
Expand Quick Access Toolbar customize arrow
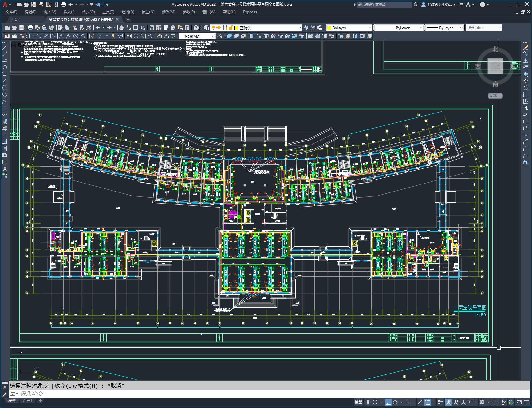(x=92, y=4)
